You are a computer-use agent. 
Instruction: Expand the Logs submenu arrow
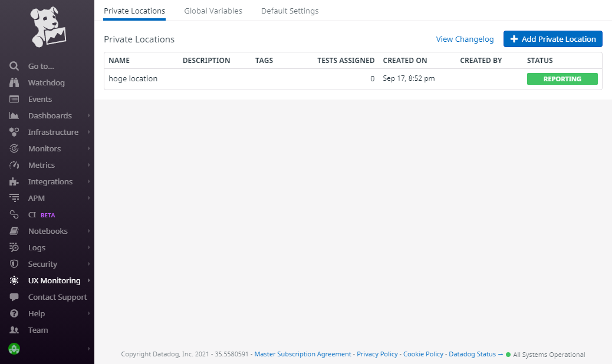[89, 247]
